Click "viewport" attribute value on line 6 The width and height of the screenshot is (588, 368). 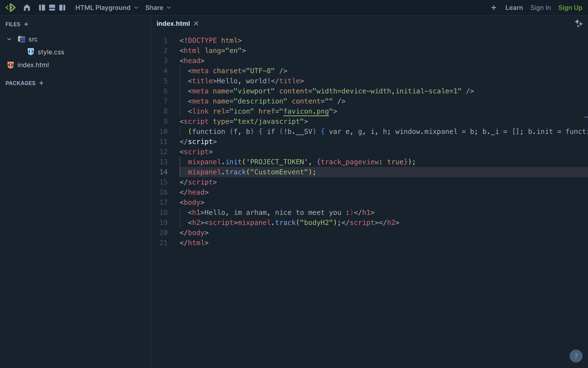(x=254, y=91)
